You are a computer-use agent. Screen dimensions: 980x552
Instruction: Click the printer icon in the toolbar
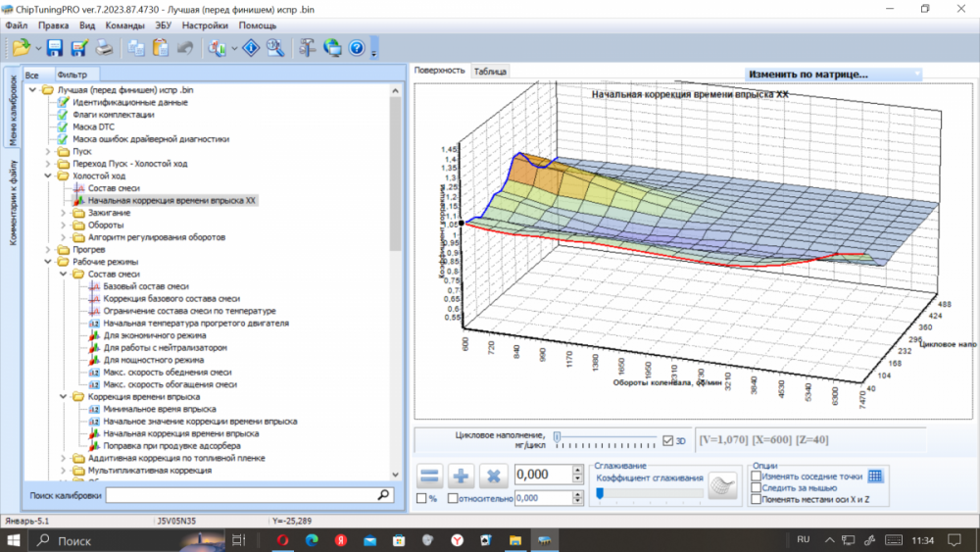(104, 47)
